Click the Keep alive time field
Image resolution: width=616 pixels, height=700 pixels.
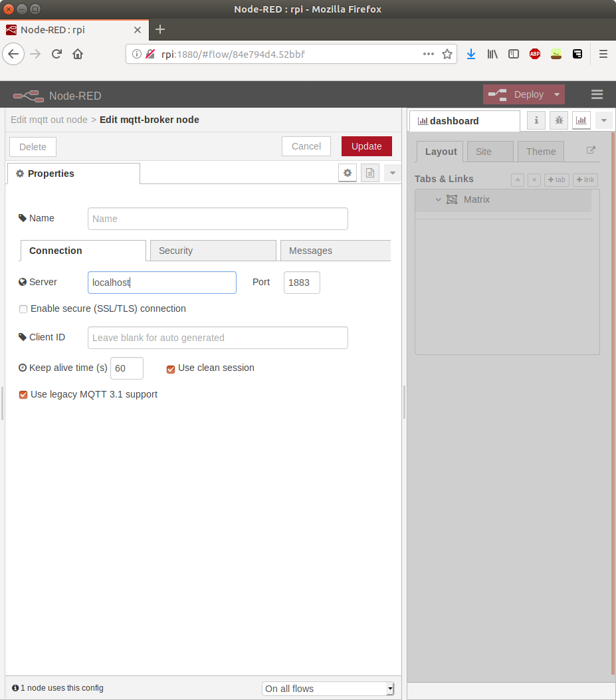tap(127, 368)
